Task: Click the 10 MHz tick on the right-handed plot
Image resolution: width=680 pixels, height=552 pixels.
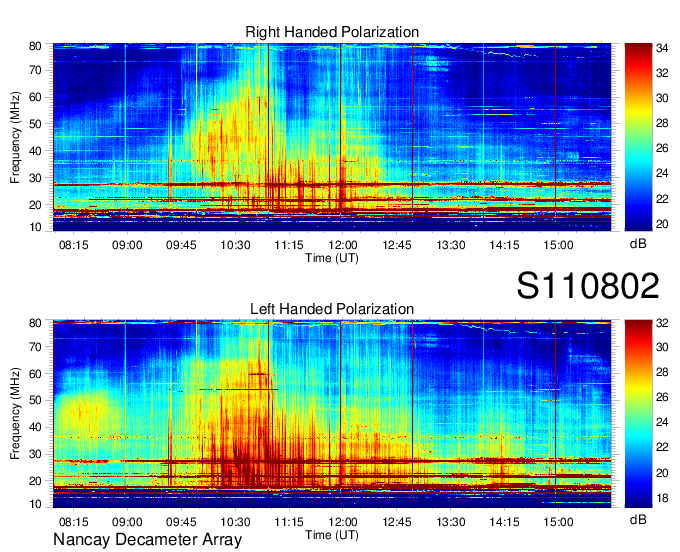Action: click(35, 227)
